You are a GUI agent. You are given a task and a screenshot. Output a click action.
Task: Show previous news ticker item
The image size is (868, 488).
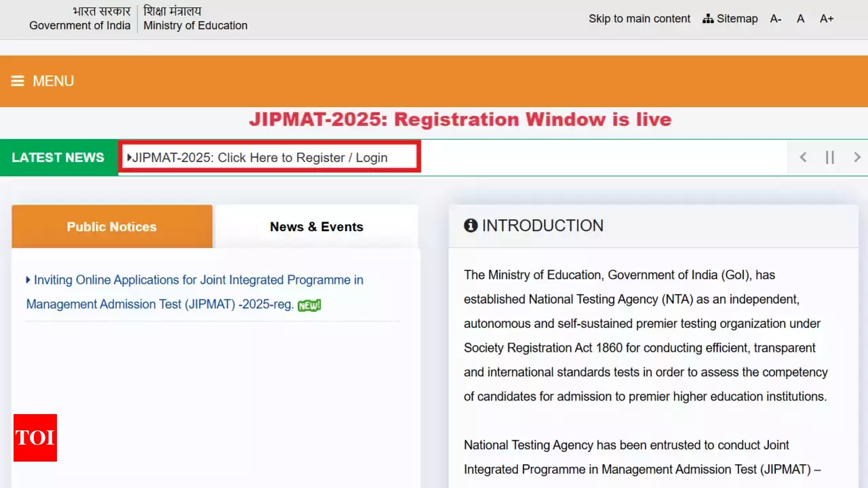click(803, 157)
